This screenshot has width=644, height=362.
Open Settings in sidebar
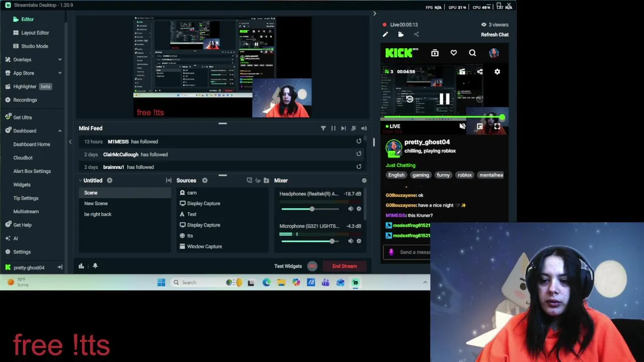click(x=22, y=252)
